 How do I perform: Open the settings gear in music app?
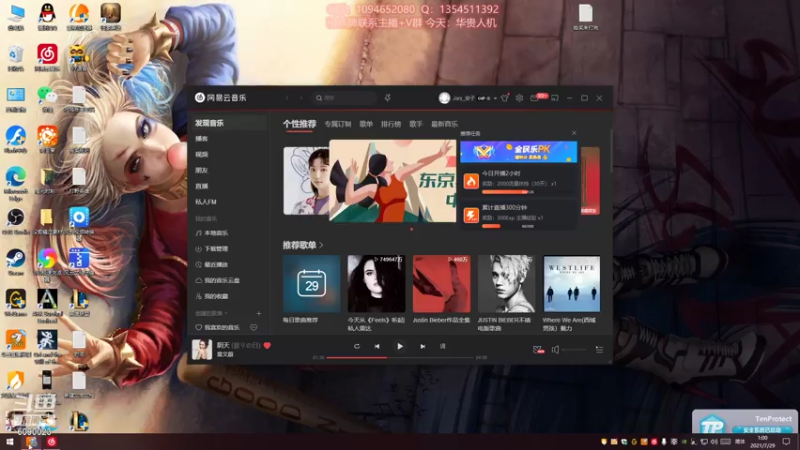(519, 97)
